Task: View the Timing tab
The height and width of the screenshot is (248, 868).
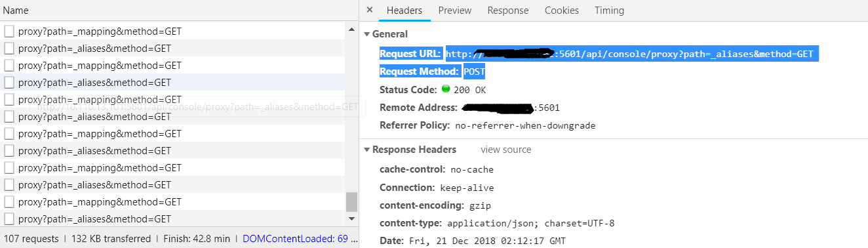Action: [610, 10]
